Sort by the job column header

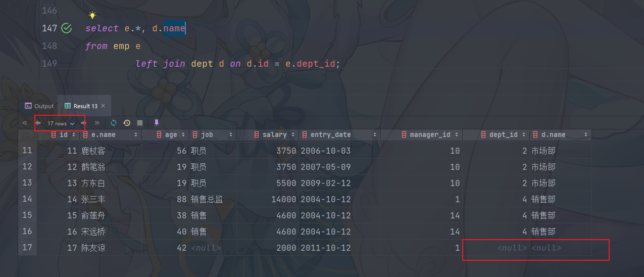tap(213, 134)
